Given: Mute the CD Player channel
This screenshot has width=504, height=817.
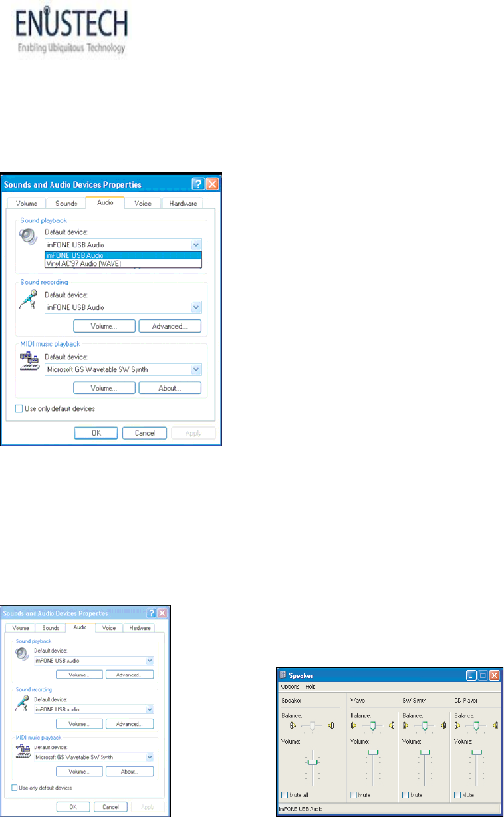Looking at the screenshot, I should [x=457, y=795].
